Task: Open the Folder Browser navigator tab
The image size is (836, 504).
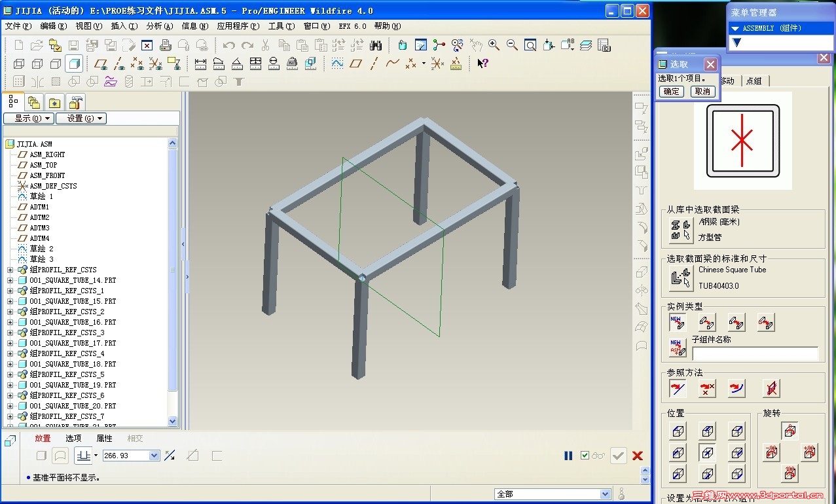Action: pos(34,102)
